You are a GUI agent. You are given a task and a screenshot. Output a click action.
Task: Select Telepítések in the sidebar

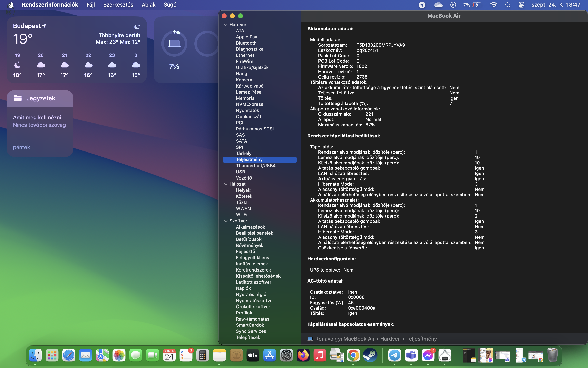click(259, 337)
